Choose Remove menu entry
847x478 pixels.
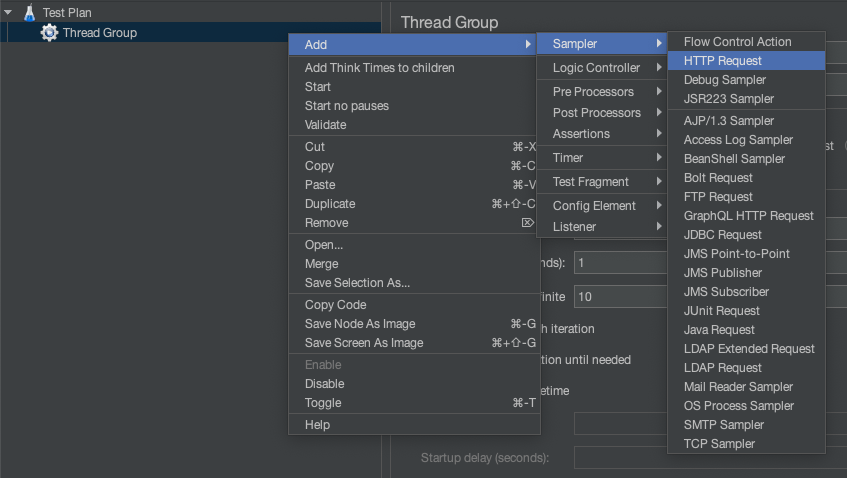tap(414, 223)
